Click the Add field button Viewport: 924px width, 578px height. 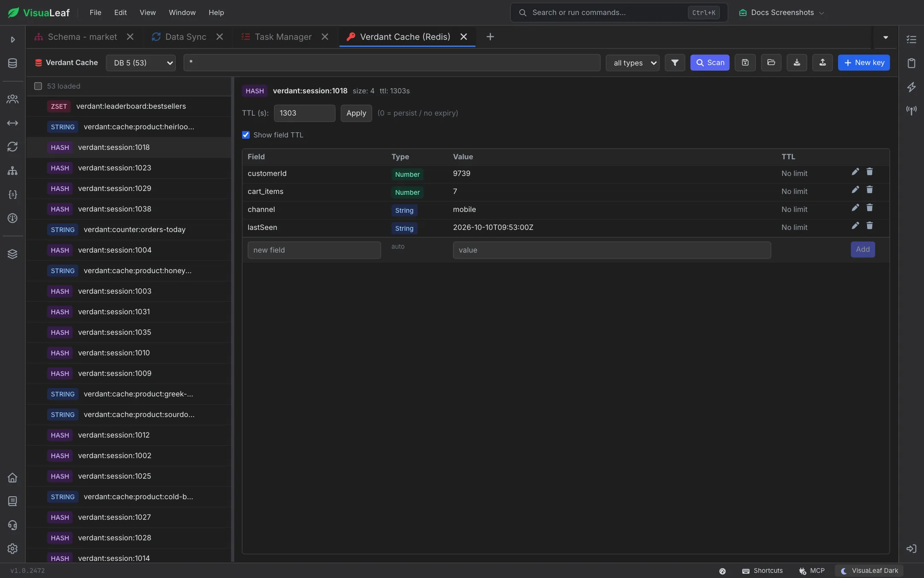tap(862, 249)
